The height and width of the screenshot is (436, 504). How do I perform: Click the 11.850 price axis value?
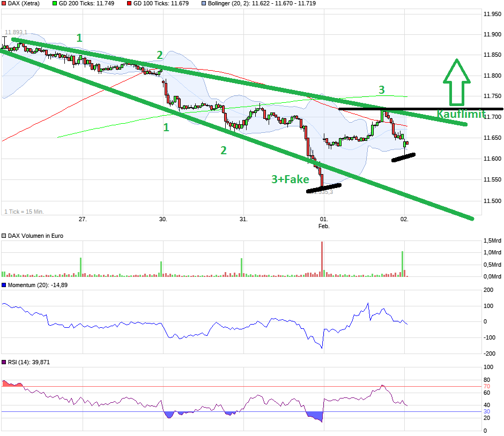coord(492,55)
